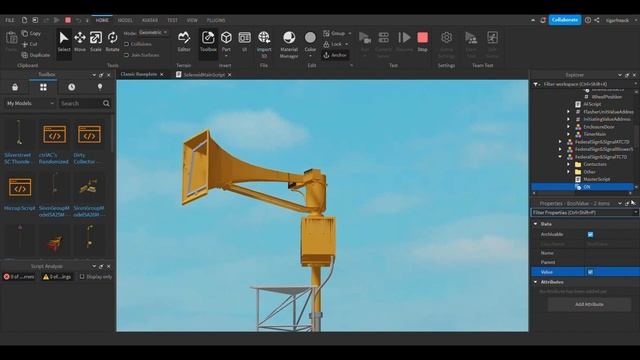Image resolution: width=640 pixels, height=360 pixels.
Task: Show warnings filter in Script Analysis
Action: click(x=57, y=277)
